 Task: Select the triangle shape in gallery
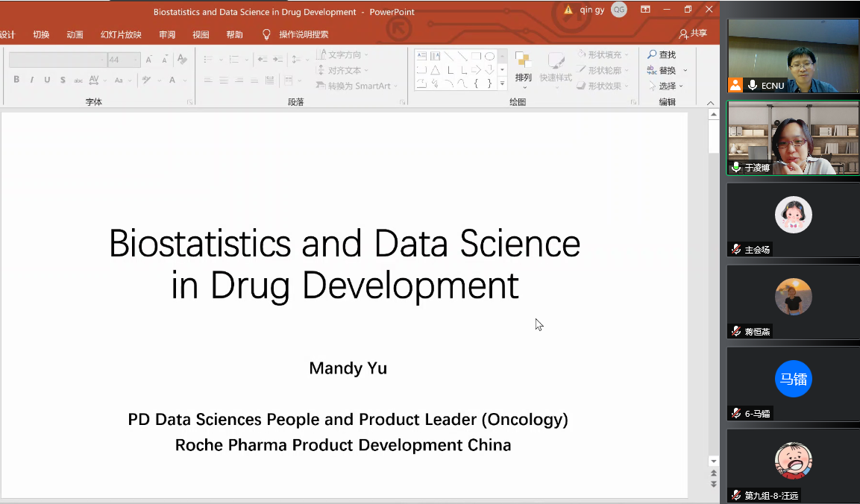[435, 70]
